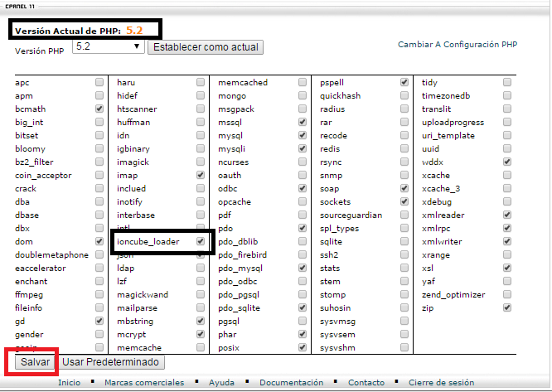This screenshot has height=392, width=552.
Task: Open Marcas comerciales footer link
Action: pos(144,383)
